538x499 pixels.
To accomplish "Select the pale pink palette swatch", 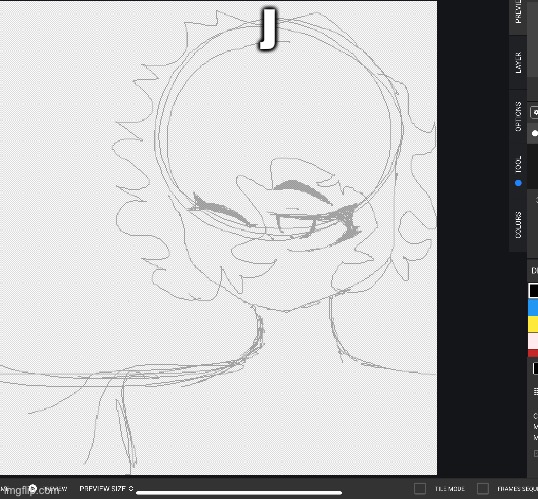I will [x=534, y=341].
